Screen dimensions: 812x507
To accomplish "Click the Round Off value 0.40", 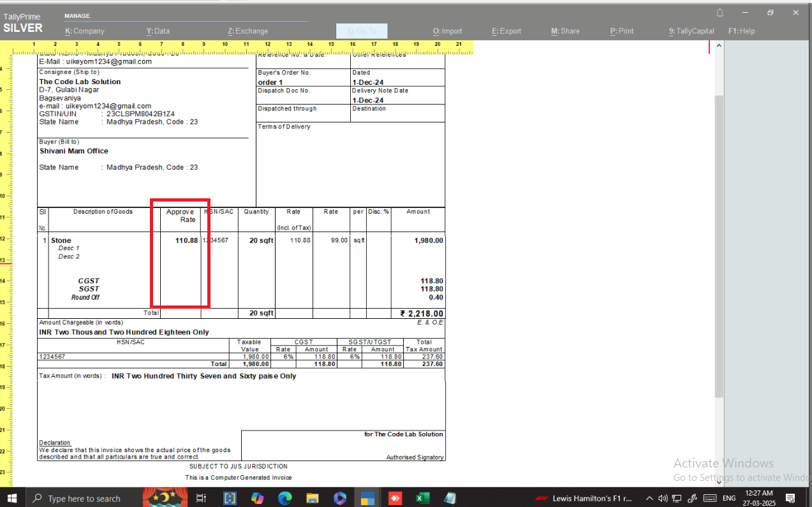I will click(436, 297).
